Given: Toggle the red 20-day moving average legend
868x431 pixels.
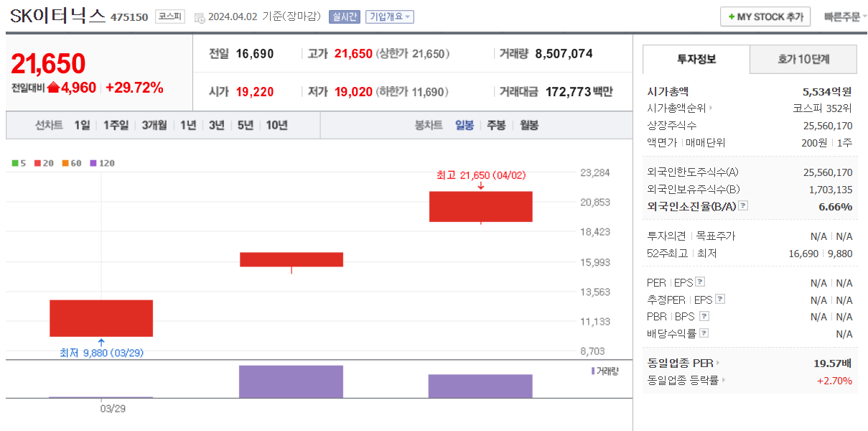Looking at the screenshot, I should click(x=44, y=163).
